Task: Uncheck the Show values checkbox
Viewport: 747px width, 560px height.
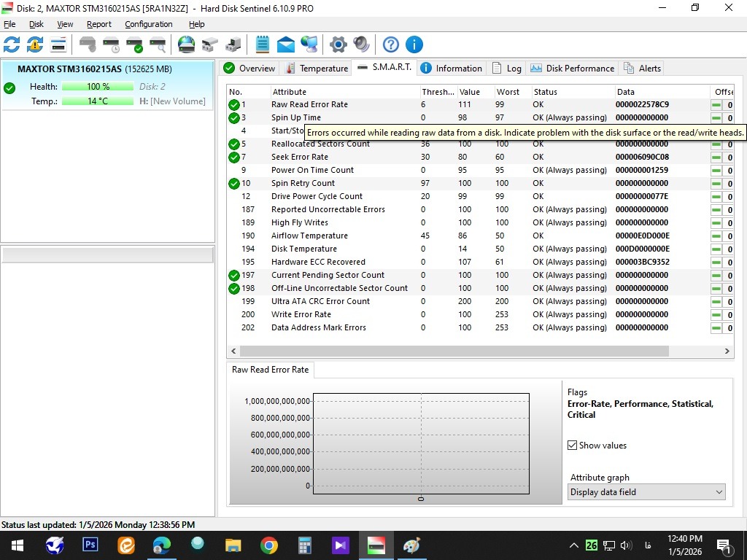Action: (x=573, y=446)
